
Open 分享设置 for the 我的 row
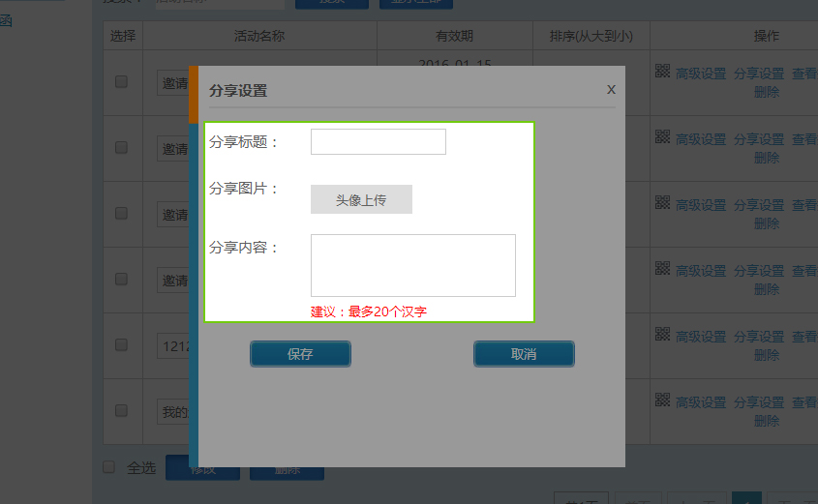coord(759,402)
